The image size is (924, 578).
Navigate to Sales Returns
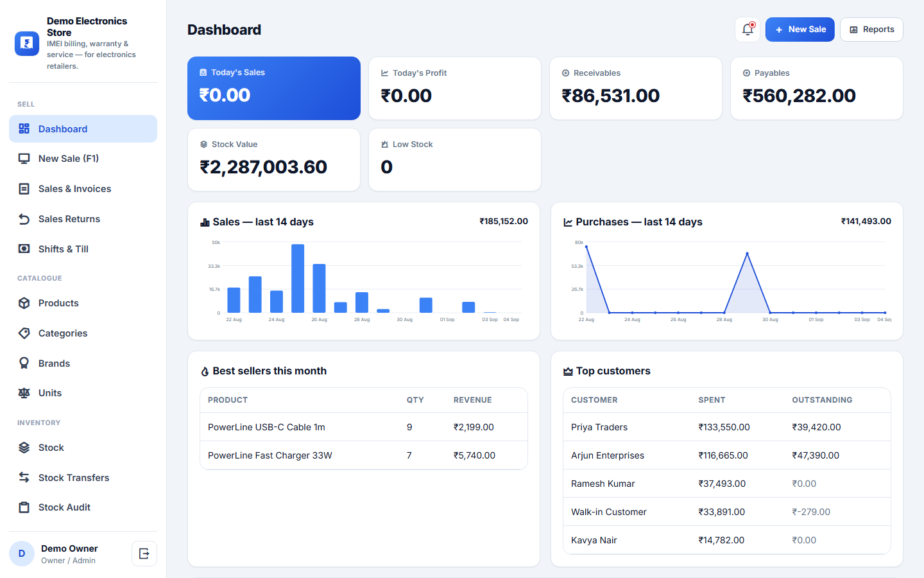tap(83, 219)
